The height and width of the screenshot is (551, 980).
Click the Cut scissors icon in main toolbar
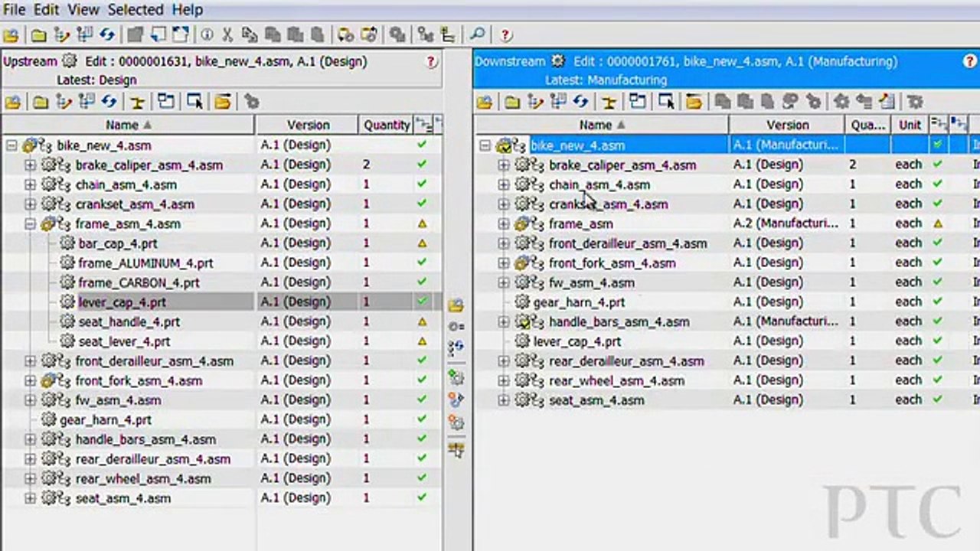tap(227, 35)
